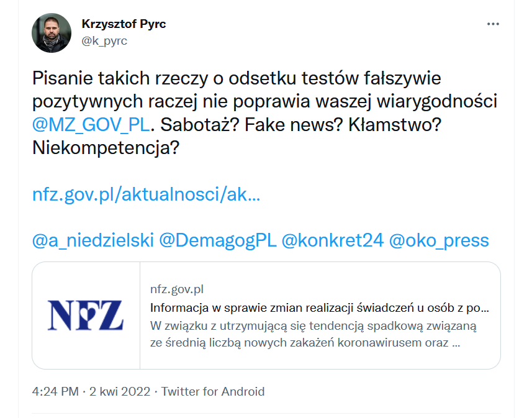532x418 pixels.
Task: Click Krzysztof Pyrc's profile avatar
Action: coord(52,33)
